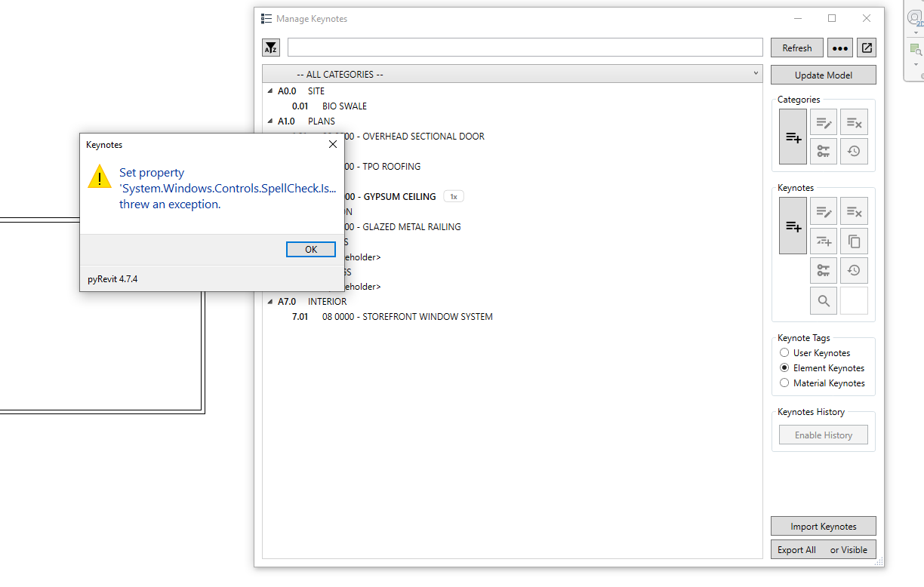
Task: Select the User Keynotes radio button
Action: tap(784, 352)
